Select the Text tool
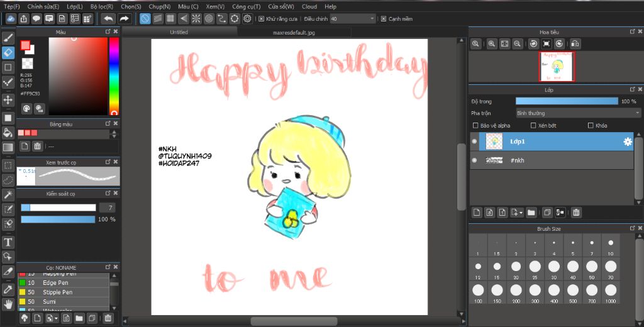644x327 pixels. pos(8,242)
